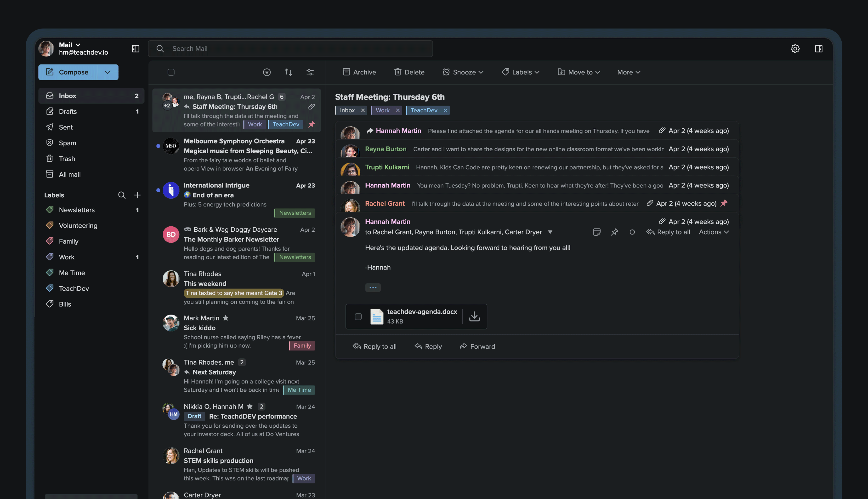Click the attachment paperclip on Staff Meeting item
This screenshot has height=499, width=868.
[311, 107]
